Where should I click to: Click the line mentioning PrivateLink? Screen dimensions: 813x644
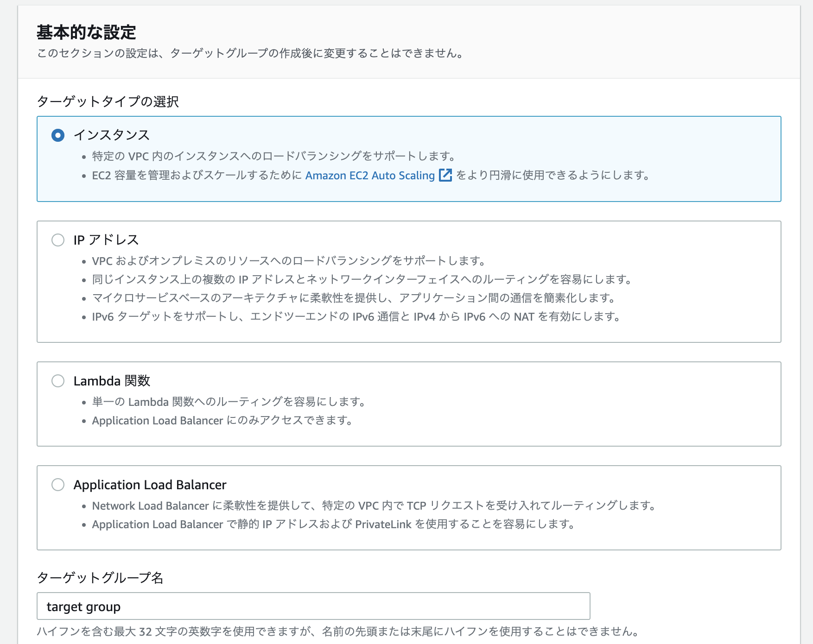[334, 524]
